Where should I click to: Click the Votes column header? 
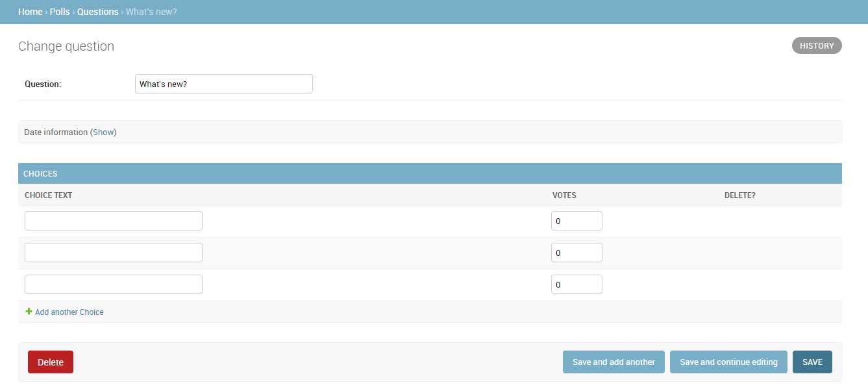pos(564,195)
